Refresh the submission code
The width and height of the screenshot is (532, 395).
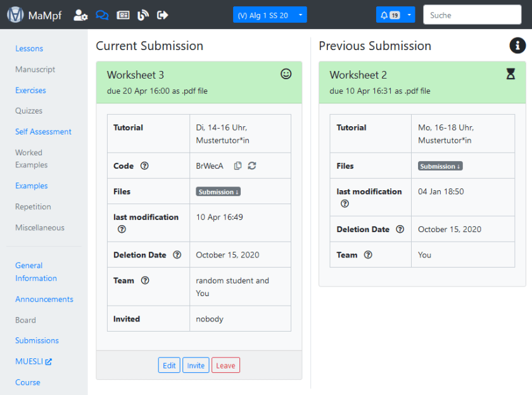click(252, 166)
